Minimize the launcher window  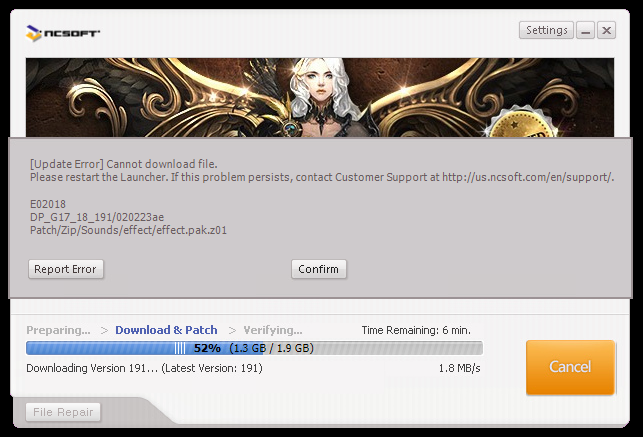coord(585,31)
